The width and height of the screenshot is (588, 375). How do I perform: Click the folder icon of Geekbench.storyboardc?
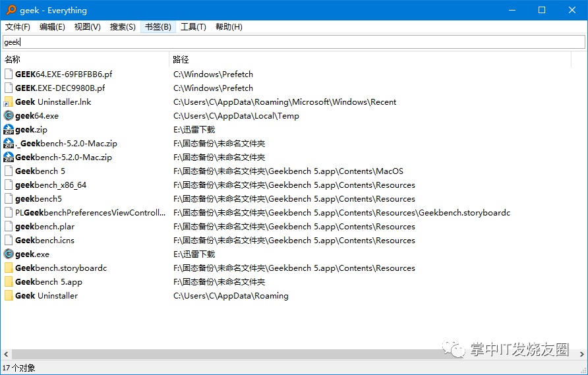(x=9, y=268)
